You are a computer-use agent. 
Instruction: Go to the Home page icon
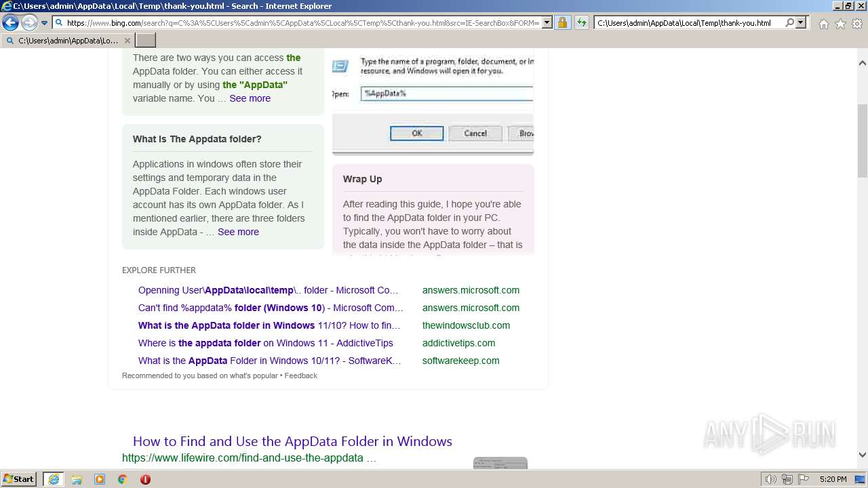(x=823, y=24)
